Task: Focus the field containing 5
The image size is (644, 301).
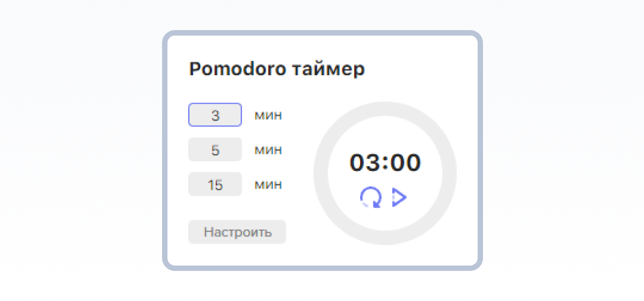Action: coord(215,149)
